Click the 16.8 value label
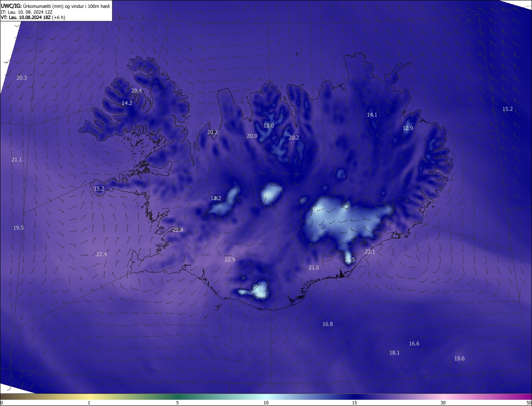 coord(328,324)
